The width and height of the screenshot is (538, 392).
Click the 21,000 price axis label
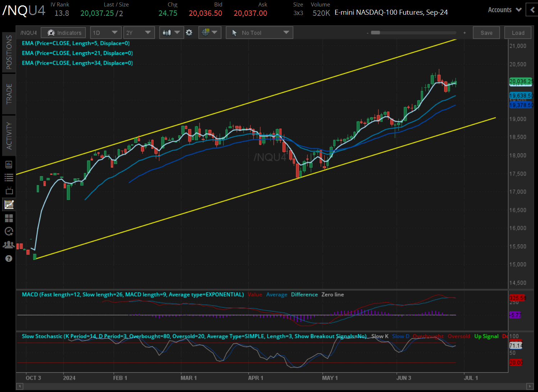click(518, 46)
